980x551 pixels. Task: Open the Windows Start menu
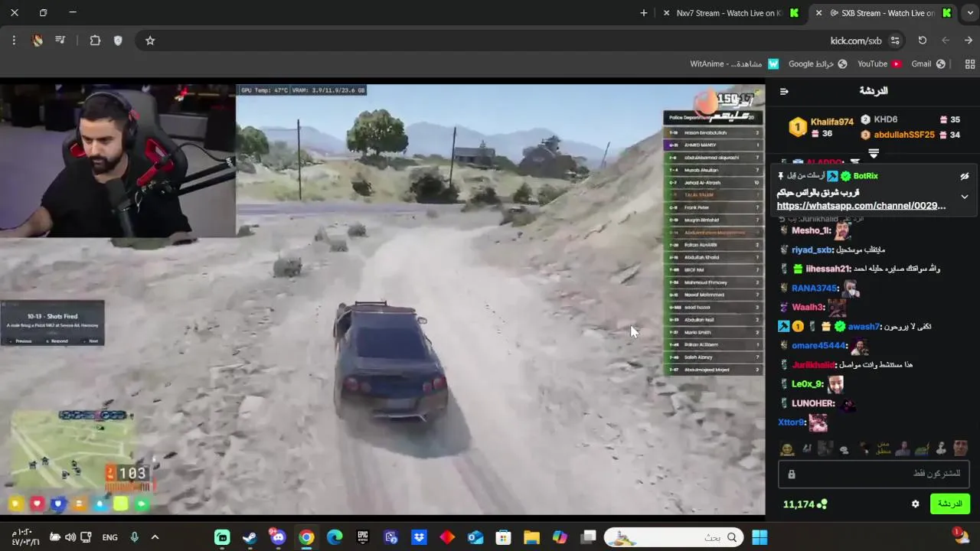point(759,537)
